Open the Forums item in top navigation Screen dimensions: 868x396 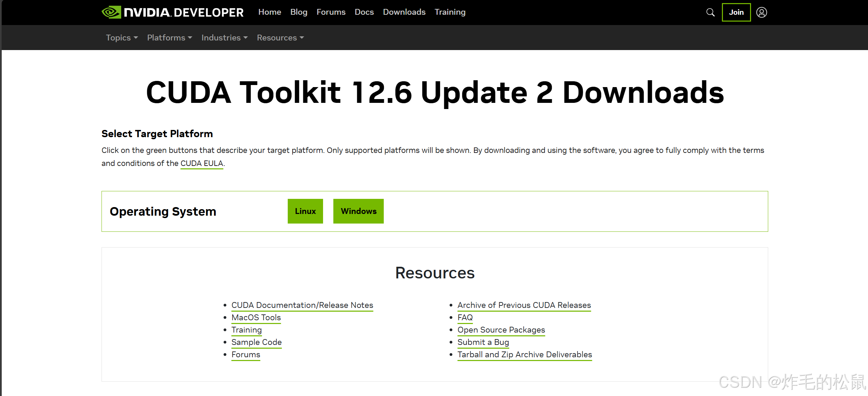coord(331,12)
